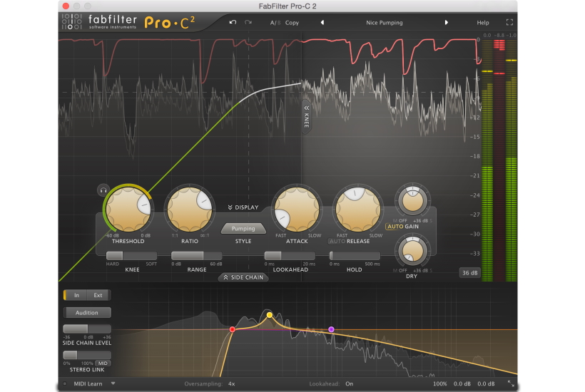Open the Nice Pumping preset menu

(385, 23)
